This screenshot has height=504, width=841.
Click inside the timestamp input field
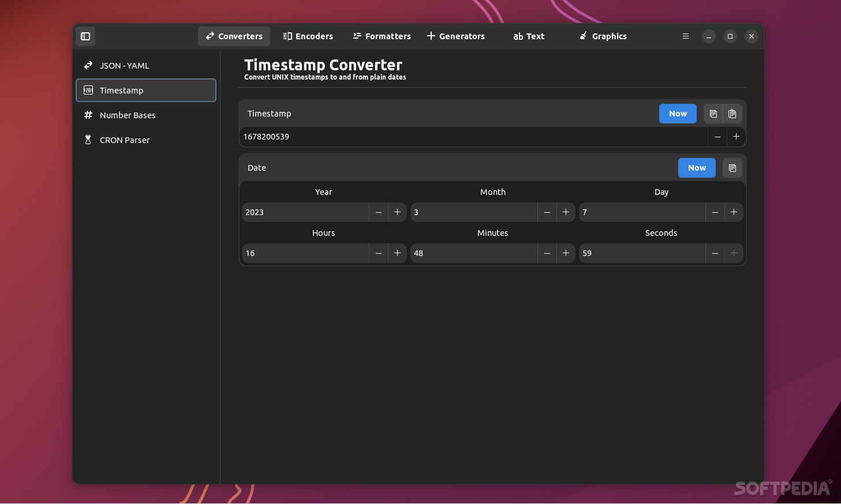[404, 137]
